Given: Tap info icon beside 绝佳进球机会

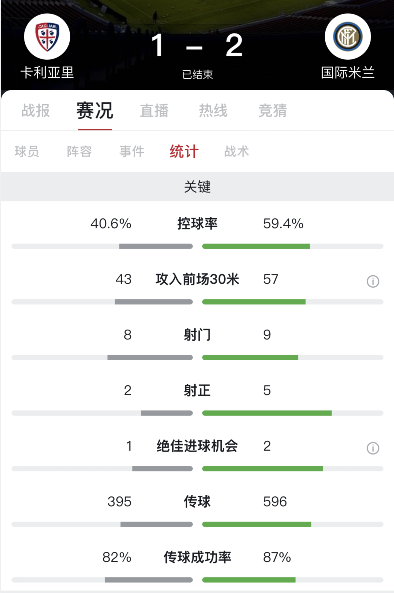Looking at the screenshot, I should pos(373,448).
